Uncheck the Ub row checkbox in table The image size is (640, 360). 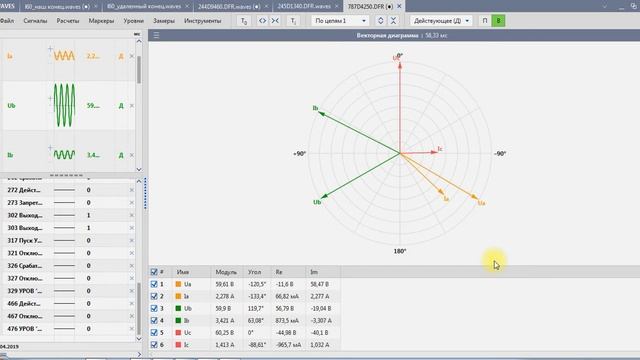154,309
